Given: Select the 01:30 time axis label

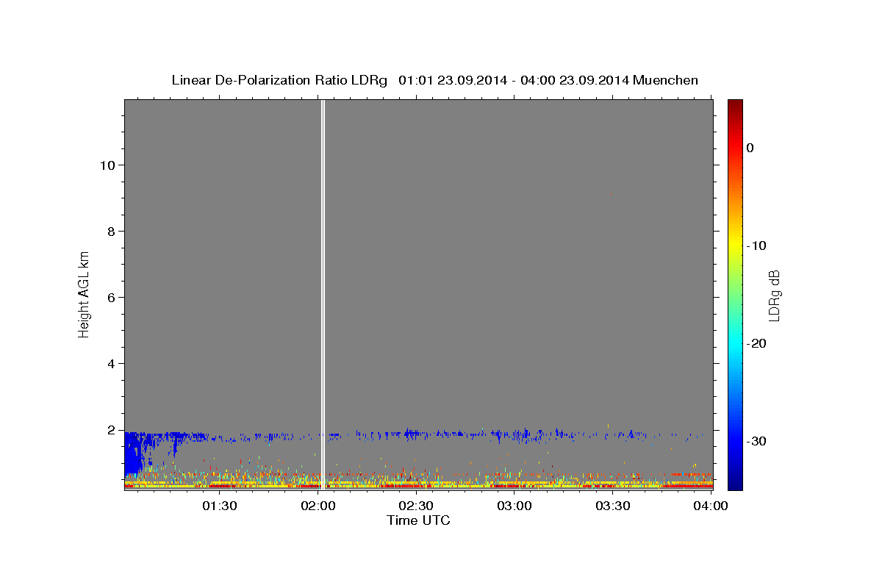Looking at the screenshot, I should pyautogui.click(x=220, y=506).
